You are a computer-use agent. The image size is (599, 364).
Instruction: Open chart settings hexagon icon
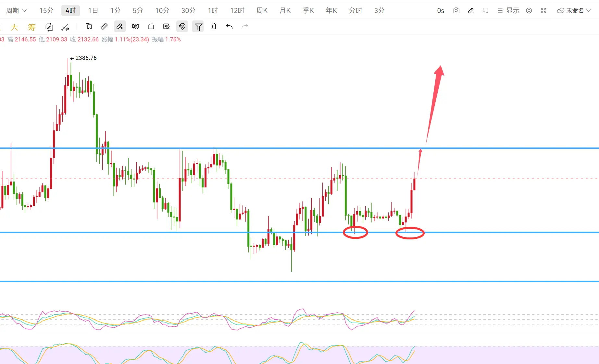(529, 11)
